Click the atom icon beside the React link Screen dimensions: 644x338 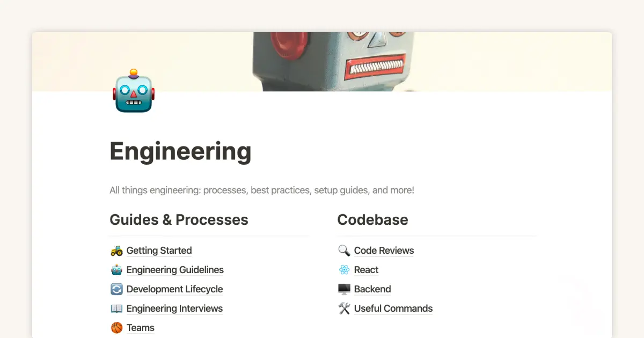point(343,270)
